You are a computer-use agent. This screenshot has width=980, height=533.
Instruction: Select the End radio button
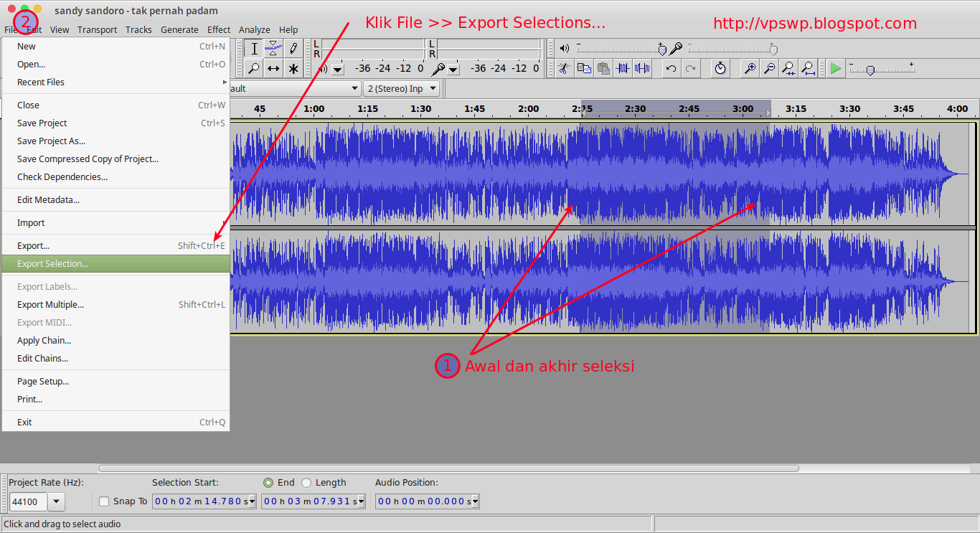(x=268, y=482)
